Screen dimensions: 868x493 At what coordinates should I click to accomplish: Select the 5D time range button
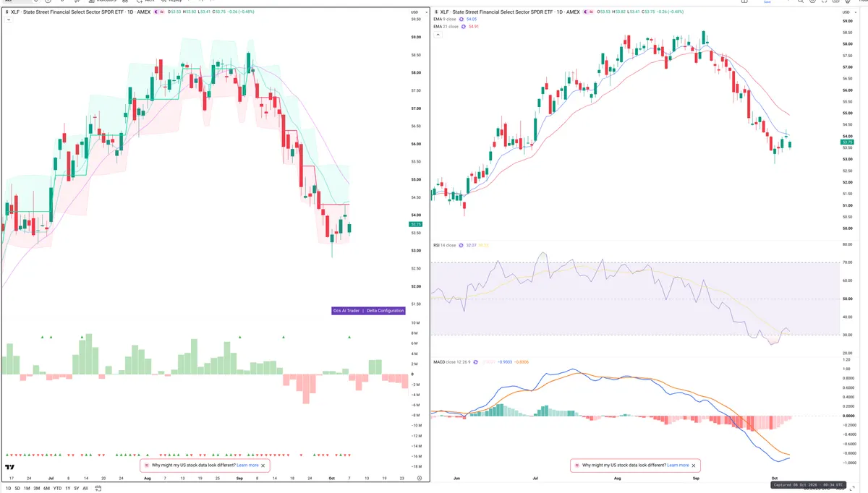click(17, 489)
